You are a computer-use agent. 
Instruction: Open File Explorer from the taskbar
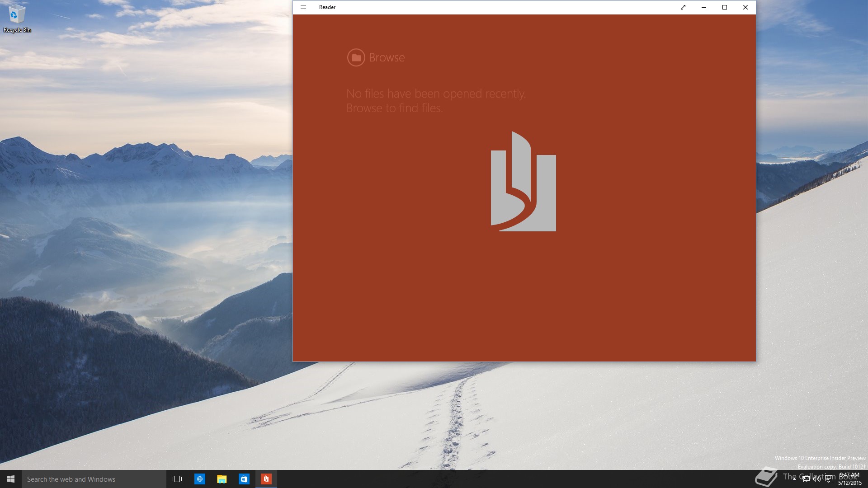(222, 479)
